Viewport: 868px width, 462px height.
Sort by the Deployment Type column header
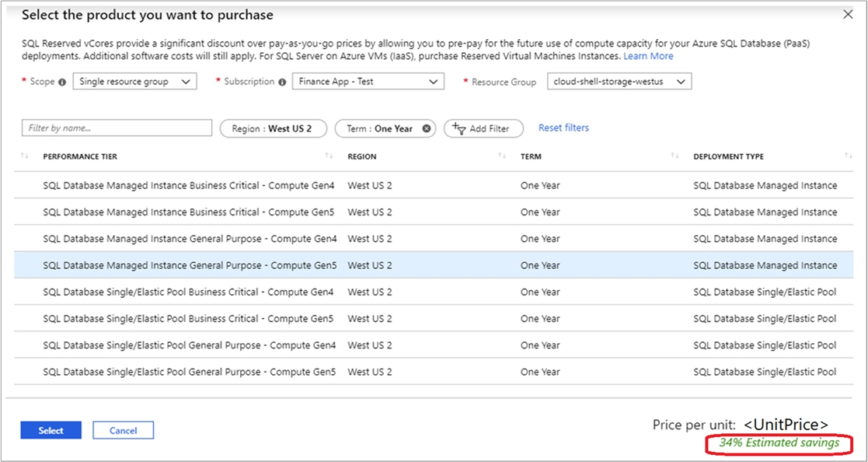coord(728,157)
